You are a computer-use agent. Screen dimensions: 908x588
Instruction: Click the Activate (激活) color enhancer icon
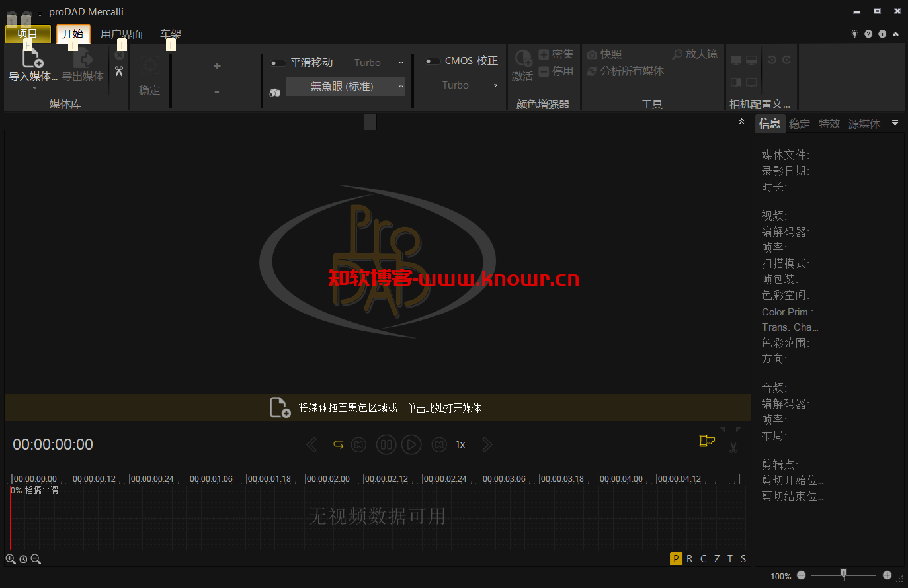click(523, 58)
